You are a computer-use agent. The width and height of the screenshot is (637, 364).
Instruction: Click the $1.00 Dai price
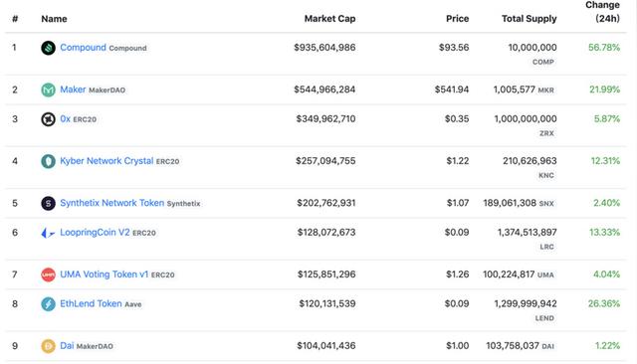(458, 346)
